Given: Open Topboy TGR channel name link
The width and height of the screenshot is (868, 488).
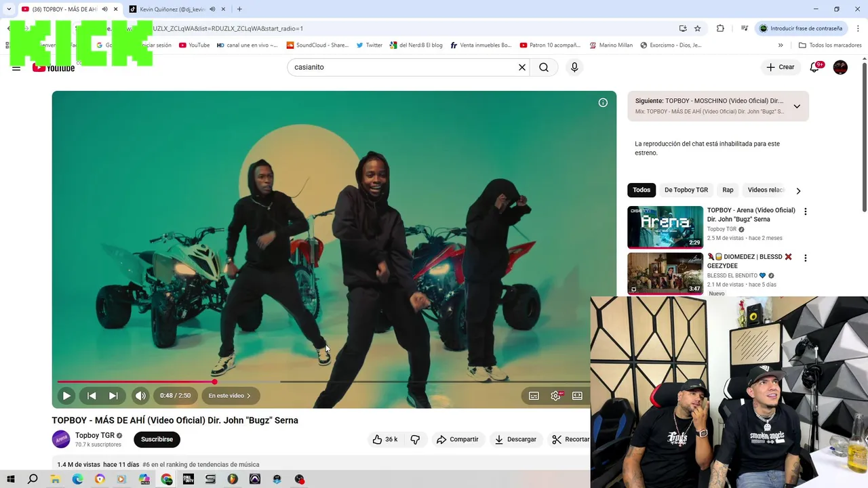Looking at the screenshot, I should pyautogui.click(x=95, y=435).
